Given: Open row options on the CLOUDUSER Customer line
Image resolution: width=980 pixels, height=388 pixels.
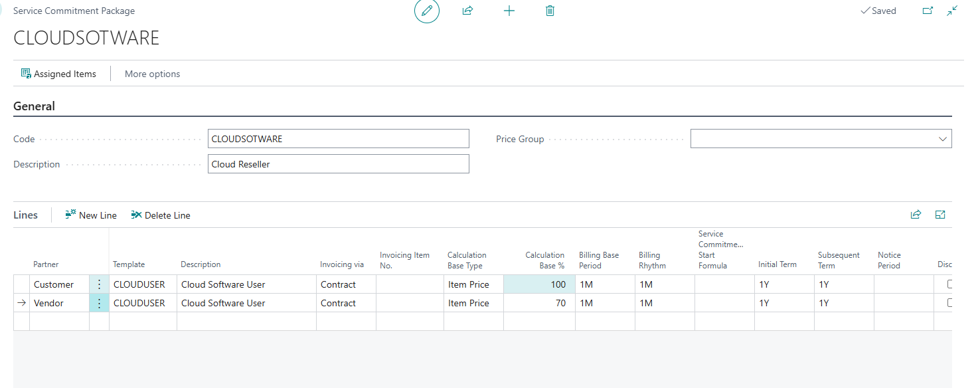Looking at the screenshot, I should pos(98,284).
